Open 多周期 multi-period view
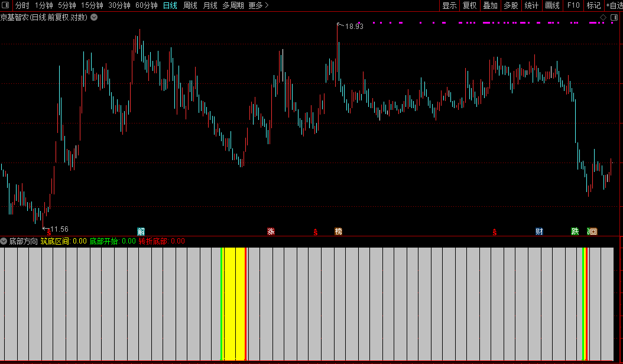The width and height of the screenshot is (623, 364). point(233,5)
